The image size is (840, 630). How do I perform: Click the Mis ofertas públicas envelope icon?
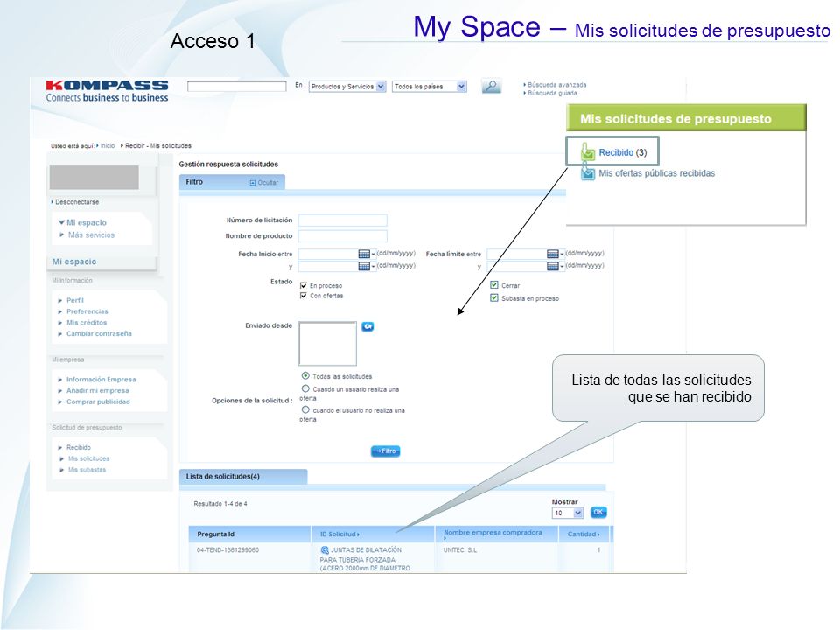pos(588,173)
